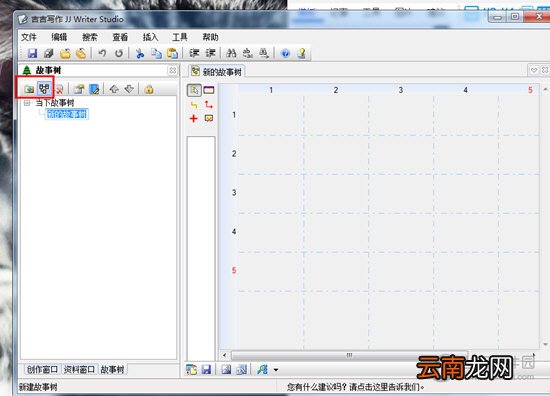
Task: Switch to the 故事树 bottom tab
Action: [x=112, y=369]
